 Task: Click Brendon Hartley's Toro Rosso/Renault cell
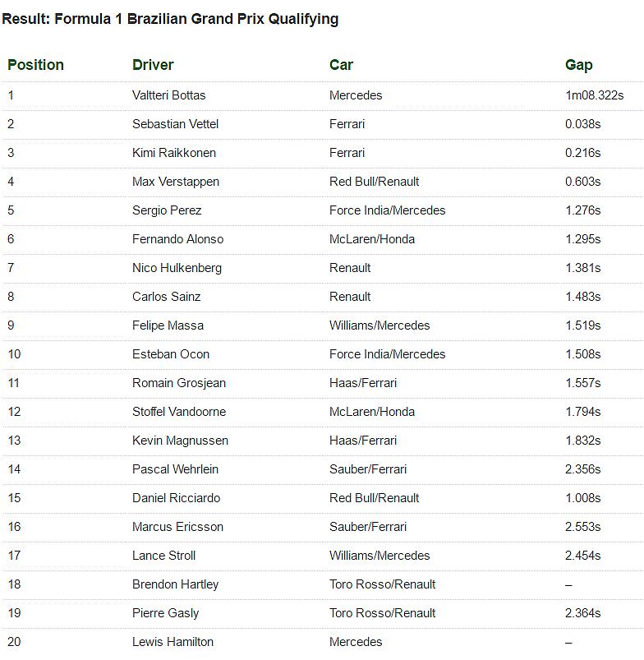pyautogui.click(x=382, y=584)
